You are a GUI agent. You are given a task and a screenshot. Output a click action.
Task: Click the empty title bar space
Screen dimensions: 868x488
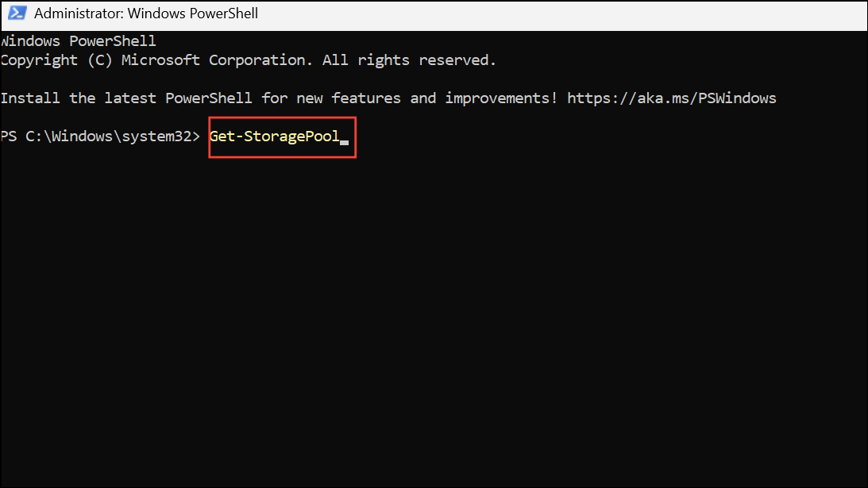[x=562, y=15]
